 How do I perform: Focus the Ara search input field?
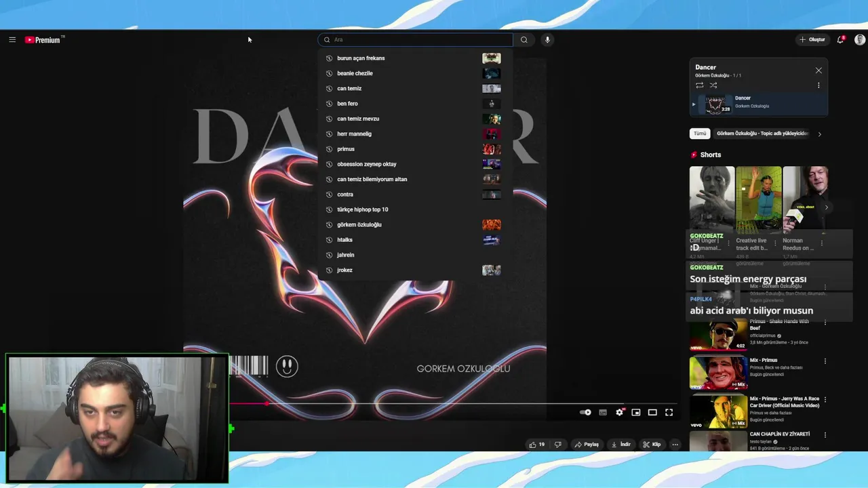point(415,40)
